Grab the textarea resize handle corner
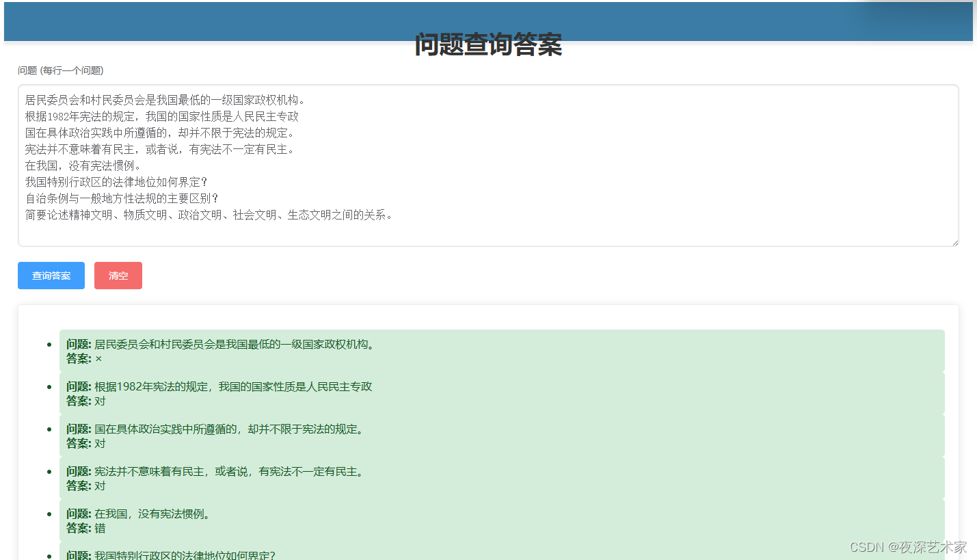977x560 pixels. coord(954,242)
